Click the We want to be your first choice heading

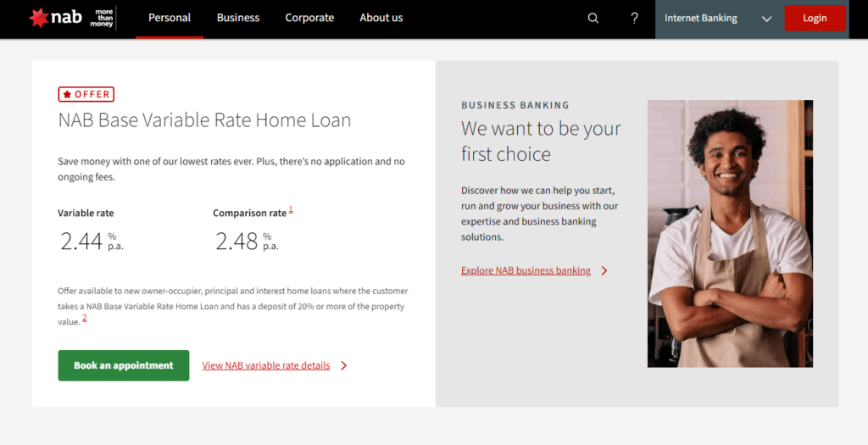(x=541, y=142)
